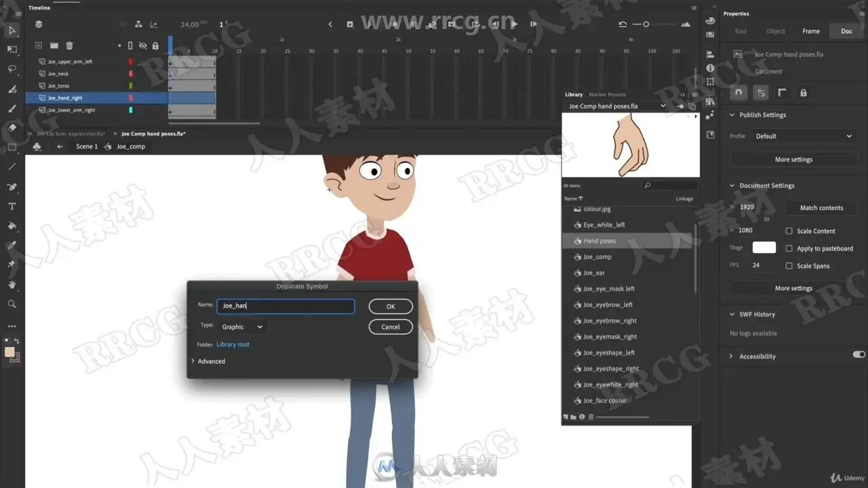Switch to Joe Lip Sync expression.fla tab

tap(71, 134)
